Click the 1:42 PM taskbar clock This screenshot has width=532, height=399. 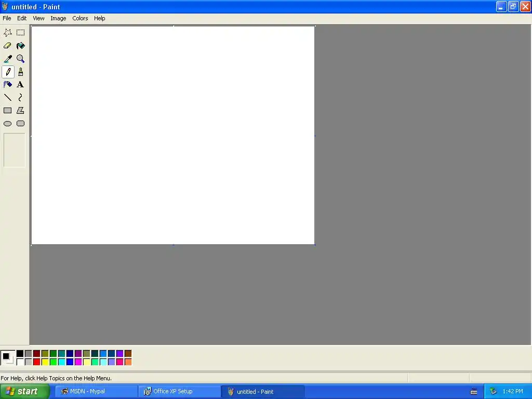[x=513, y=392]
